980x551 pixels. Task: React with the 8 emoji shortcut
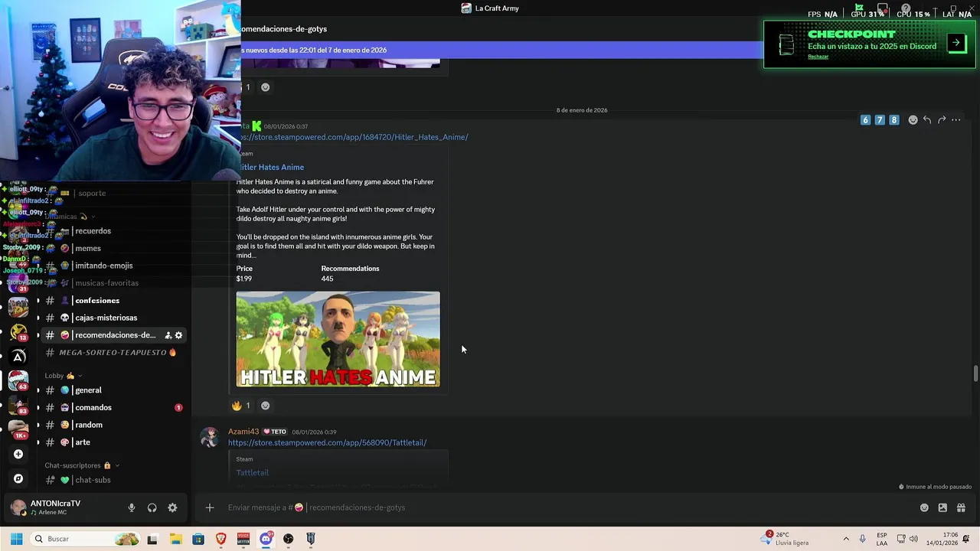(894, 120)
